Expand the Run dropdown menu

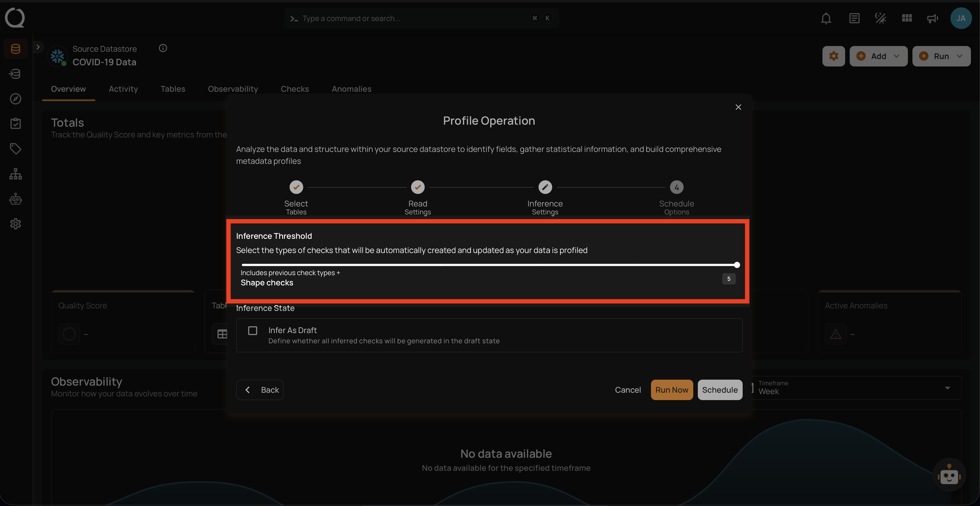click(x=941, y=56)
